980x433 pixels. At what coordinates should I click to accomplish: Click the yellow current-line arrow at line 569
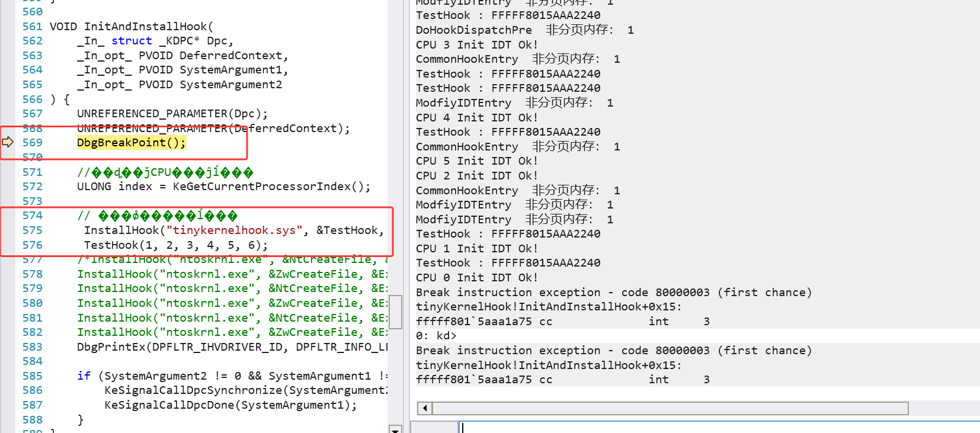point(8,142)
